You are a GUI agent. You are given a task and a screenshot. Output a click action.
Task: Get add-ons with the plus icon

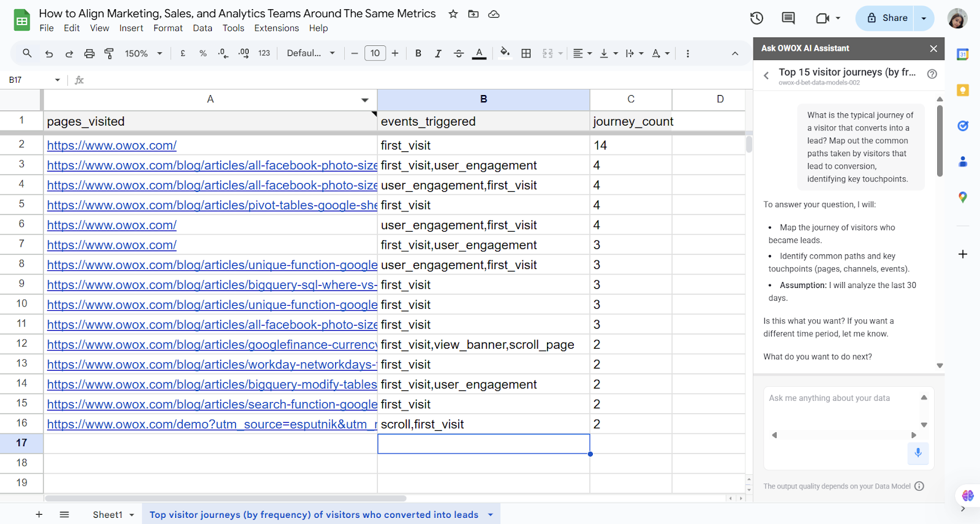963,254
